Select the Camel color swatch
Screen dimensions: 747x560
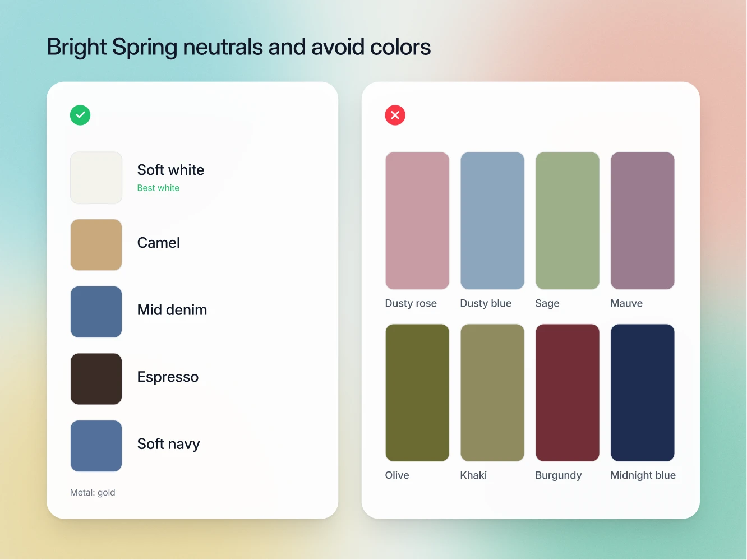[96, 245]
